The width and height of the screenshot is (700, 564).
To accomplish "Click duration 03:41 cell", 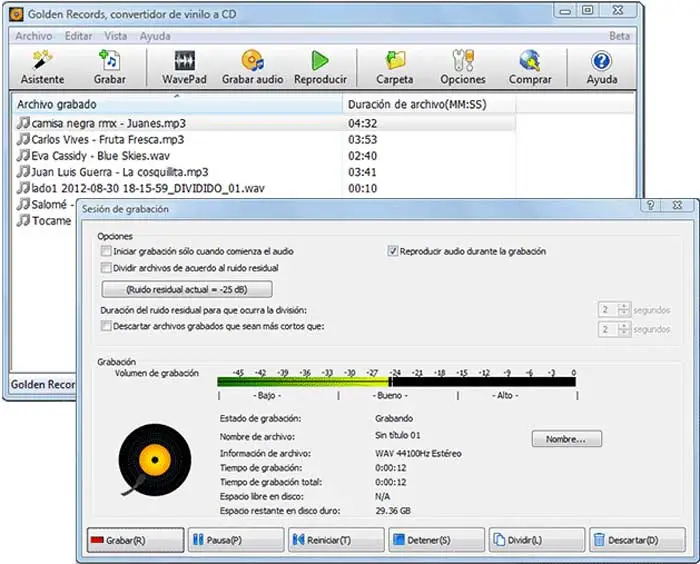I will pyautogui.click(x=362, y=171).
